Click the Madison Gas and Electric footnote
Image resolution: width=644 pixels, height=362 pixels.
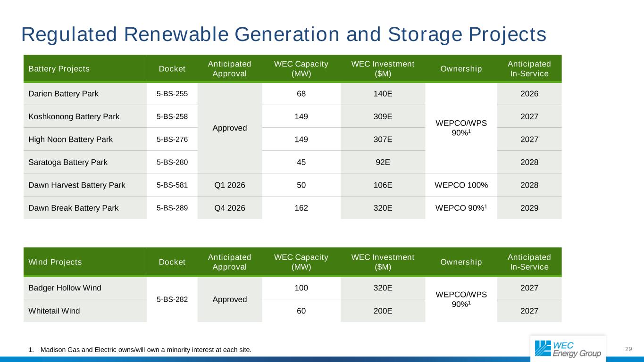point(140,350)
